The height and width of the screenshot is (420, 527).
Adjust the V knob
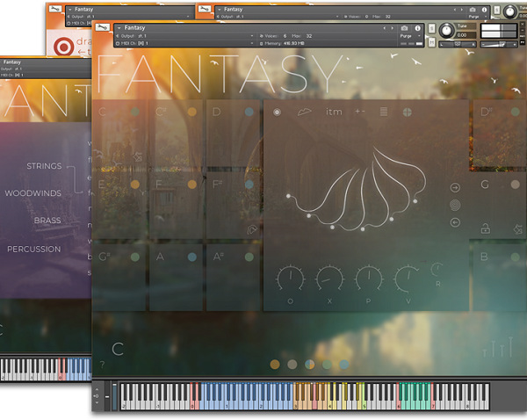coord(408,278)
